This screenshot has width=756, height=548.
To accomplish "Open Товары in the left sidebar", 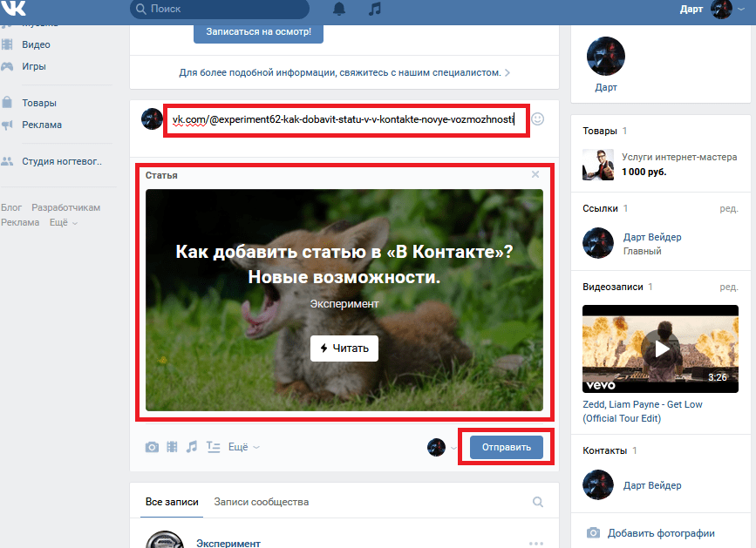I will [x=39, y=103].
